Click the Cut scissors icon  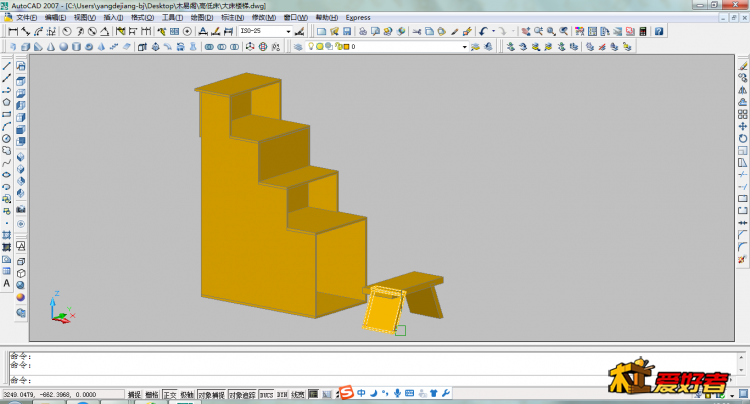pos(417,32)
